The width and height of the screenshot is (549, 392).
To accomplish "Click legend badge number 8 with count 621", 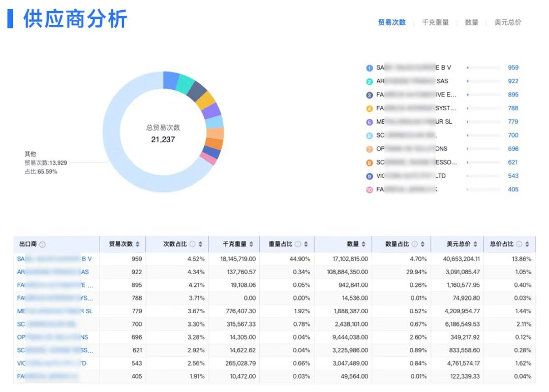I will coord(370,162).
